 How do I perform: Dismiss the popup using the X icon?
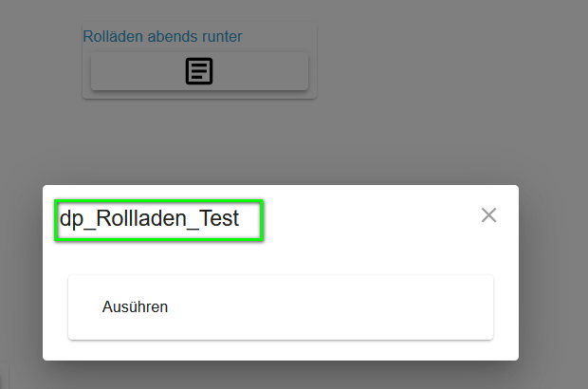[488, 215]
